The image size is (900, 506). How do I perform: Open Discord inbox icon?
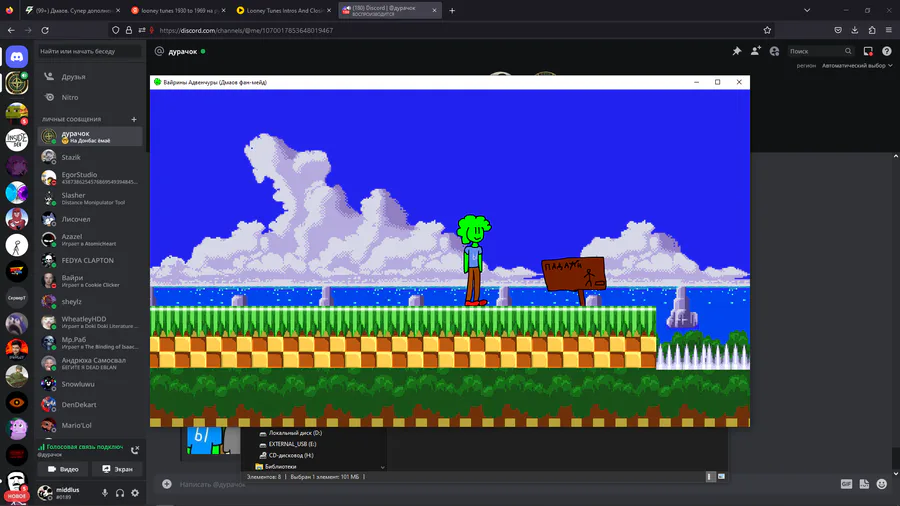tap(868, 51)
